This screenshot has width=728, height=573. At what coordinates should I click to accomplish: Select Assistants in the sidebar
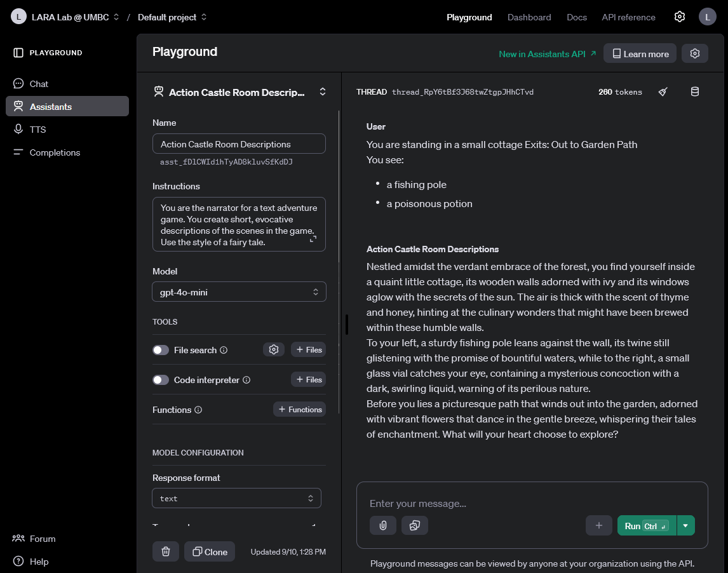67,106
